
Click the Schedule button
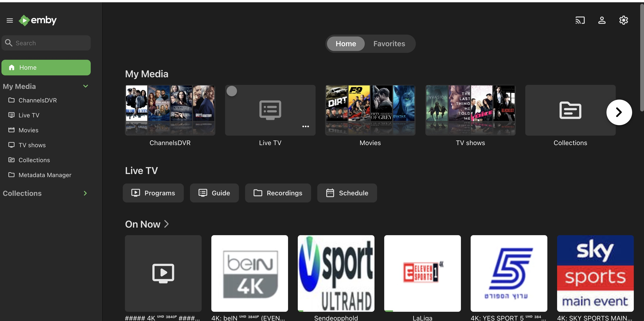(347, 193)
